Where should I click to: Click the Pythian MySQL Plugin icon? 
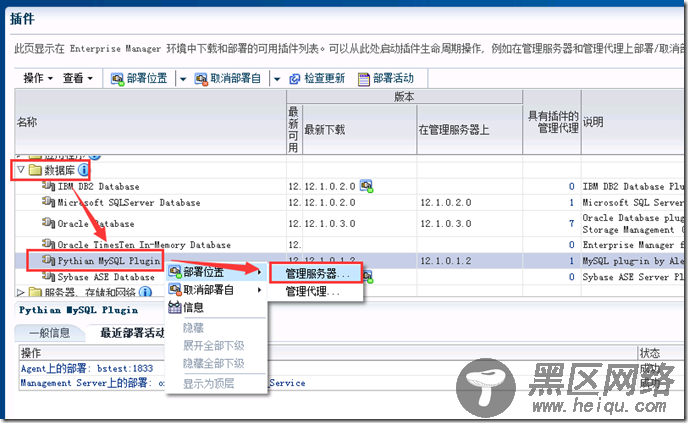[x=48, y=260]
